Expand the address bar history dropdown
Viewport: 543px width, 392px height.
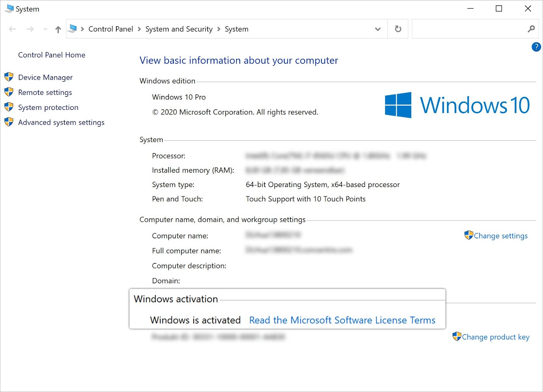378,29
